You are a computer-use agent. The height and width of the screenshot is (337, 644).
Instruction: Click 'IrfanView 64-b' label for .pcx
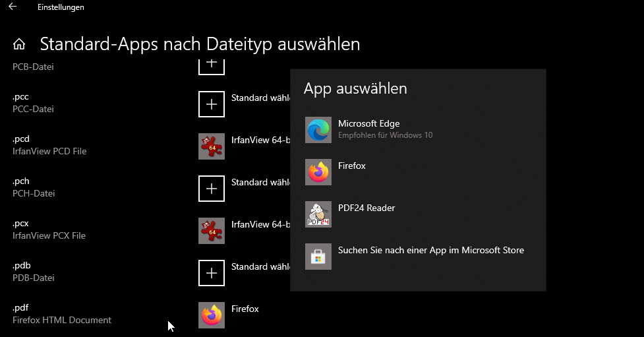[261, 224]
